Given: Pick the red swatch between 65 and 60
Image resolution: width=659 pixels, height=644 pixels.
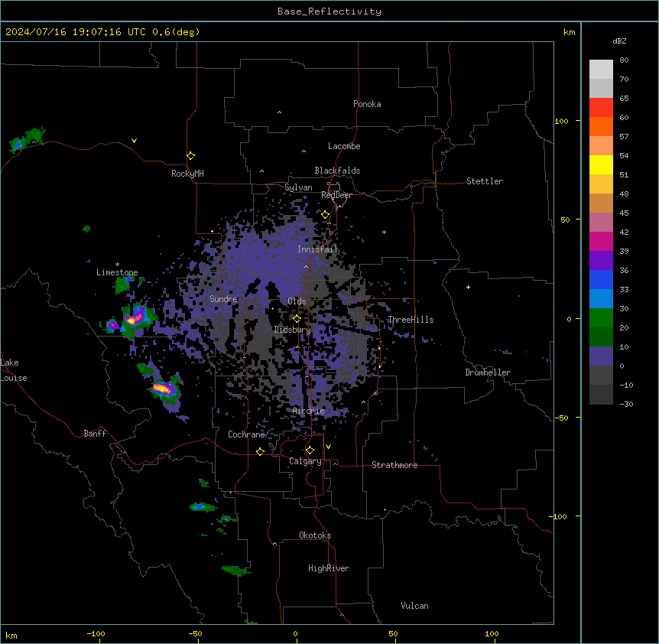Looking at the screenshot, I should [x=601, y=108].
